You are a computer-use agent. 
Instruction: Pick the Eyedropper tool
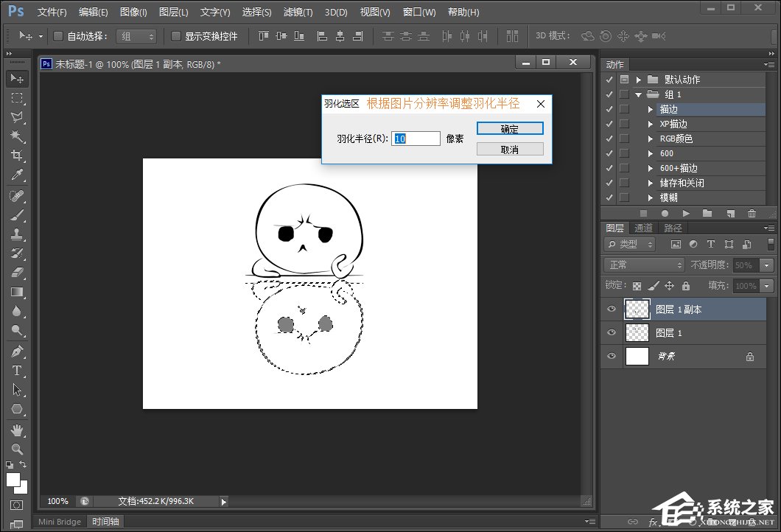click(17, 175)
